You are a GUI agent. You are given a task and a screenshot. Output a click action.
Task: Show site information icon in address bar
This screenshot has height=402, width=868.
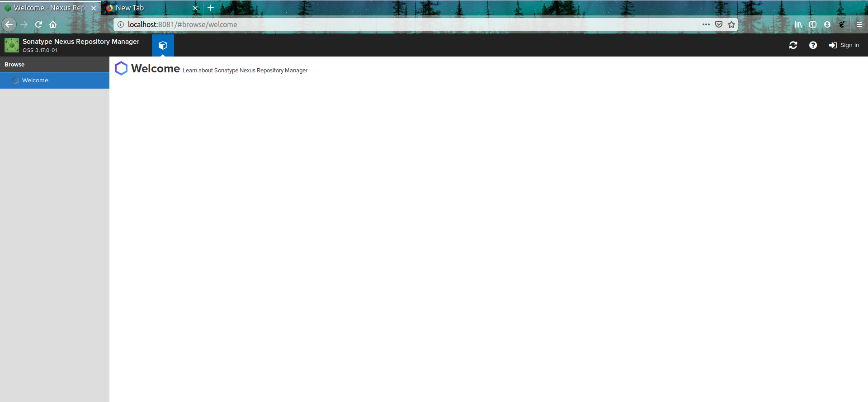tap(121, 24)
